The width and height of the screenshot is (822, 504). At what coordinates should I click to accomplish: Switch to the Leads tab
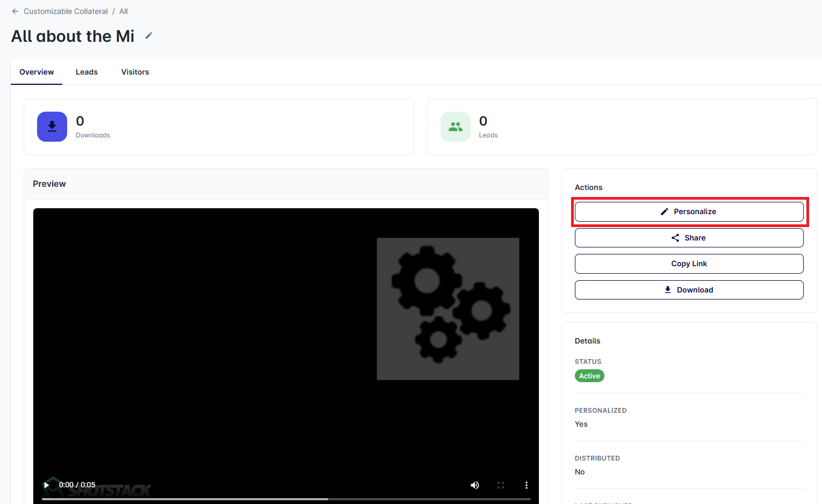[x=86, y=72]
